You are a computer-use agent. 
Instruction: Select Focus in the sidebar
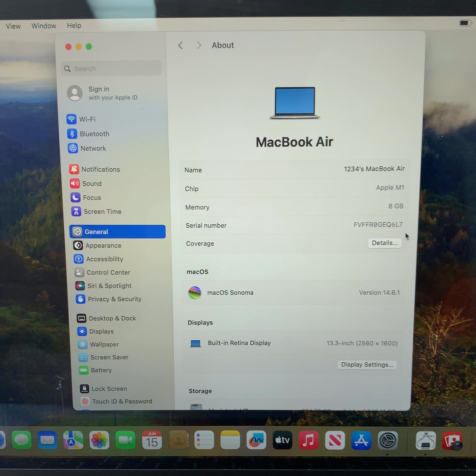[86, 198]
